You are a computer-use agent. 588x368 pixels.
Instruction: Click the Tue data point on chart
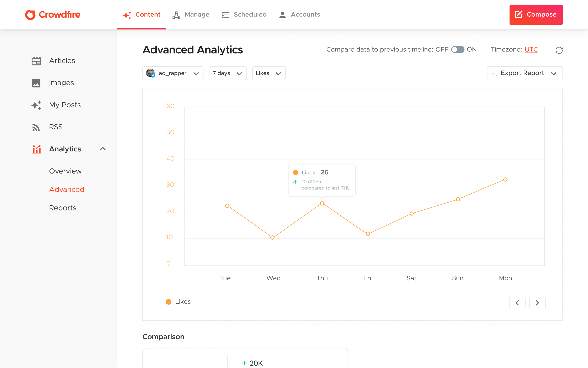227,206
